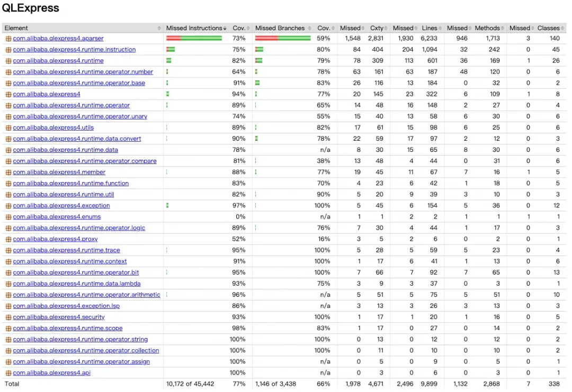The width and height of the screenshot is (572, 392).
Task: Click the package icon beside com.alibaba.qlexpress4.utils
Action: [8, 128]
